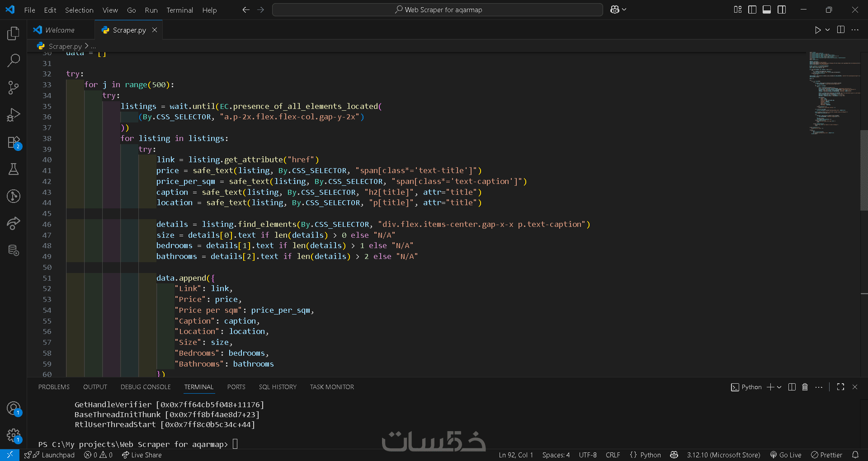Image resolution: width=868 pixels, height=461 pixels.
Task: Toggle the bottom panel visibility
Action: tap(767, 9)
